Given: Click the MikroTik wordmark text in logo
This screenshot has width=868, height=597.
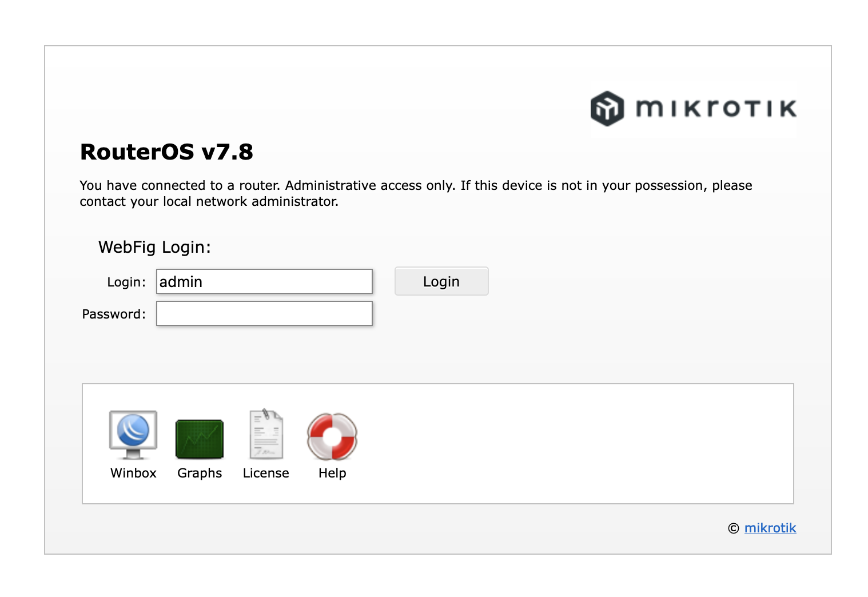Looking at the screenshot, I should [716, 108].
